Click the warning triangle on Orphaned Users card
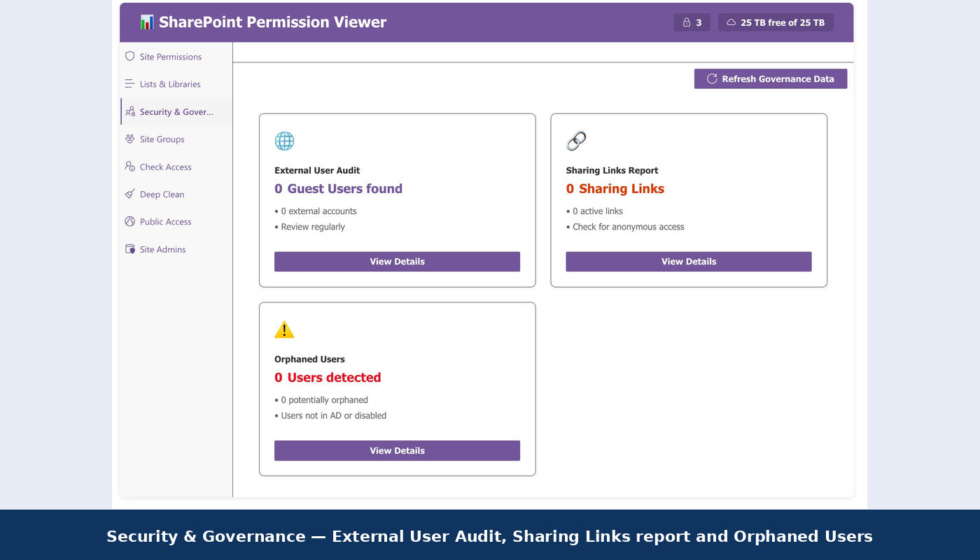The width and height of the screenshot is (980, 560). tap(284, 329)
